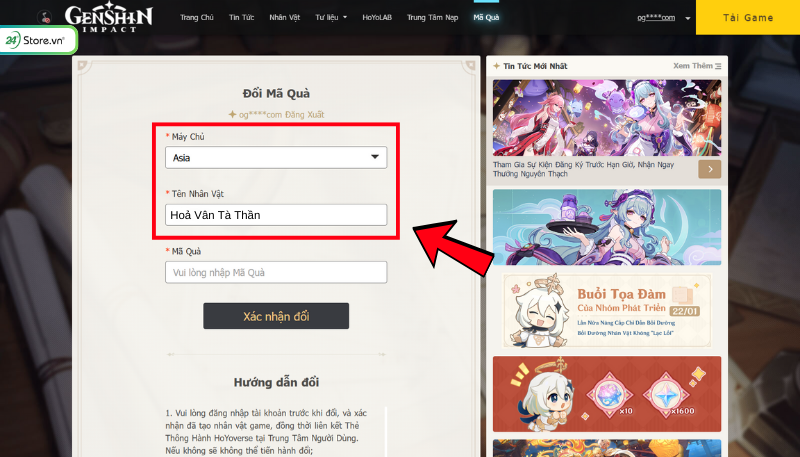Select the Mã Quà tab
The height and width of the screenshot is (457, 800).
[486, 17]
